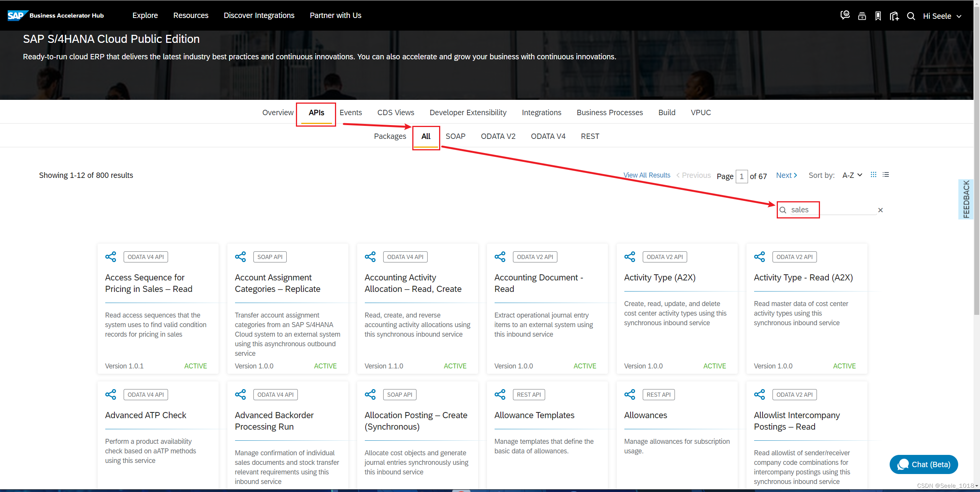Screen dimensions: 980x492
Task: Click the View All Results link
Action: pos(647,175)
